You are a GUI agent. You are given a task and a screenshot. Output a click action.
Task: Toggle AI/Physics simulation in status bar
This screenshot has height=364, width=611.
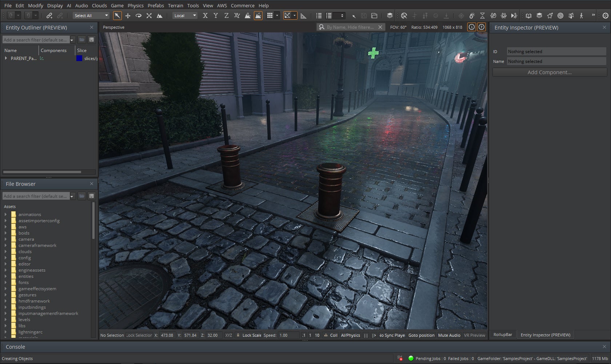(350, 335)
